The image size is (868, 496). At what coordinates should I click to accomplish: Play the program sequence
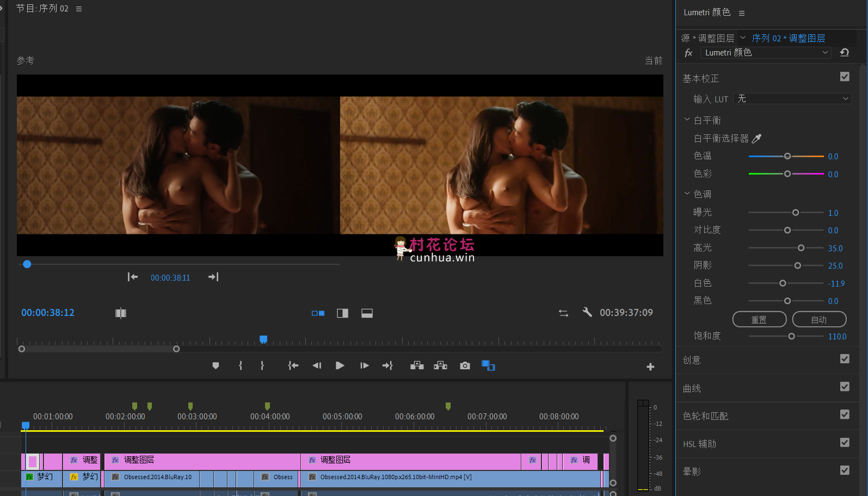tap(340, 366)
